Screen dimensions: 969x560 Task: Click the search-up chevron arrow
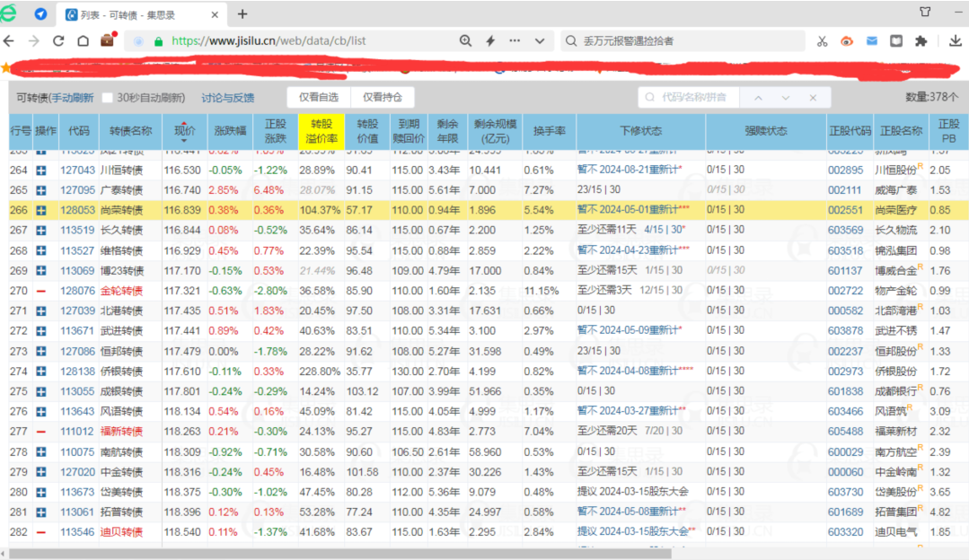click(758, 98)
